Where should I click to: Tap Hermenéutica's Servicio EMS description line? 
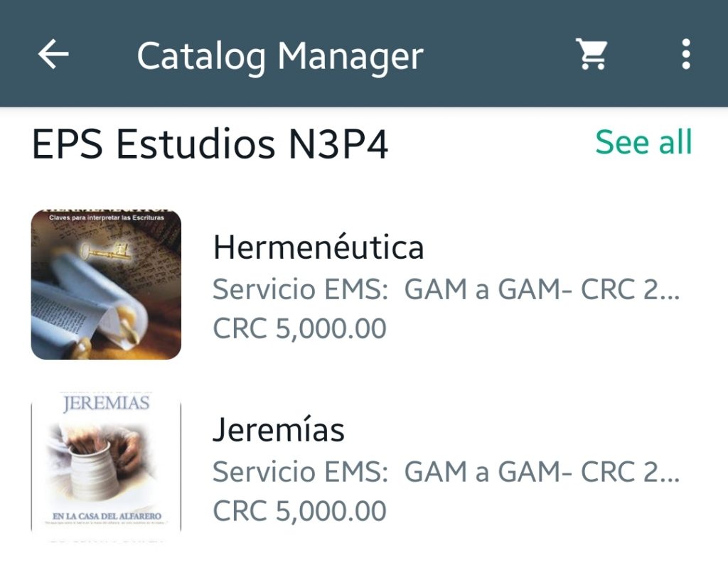tap(446, 289)
